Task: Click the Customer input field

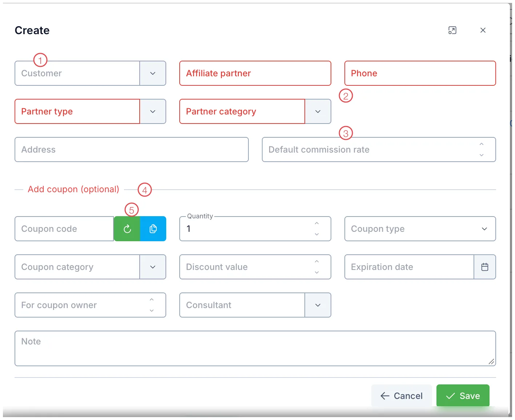Action: click(x=77, y=73)
